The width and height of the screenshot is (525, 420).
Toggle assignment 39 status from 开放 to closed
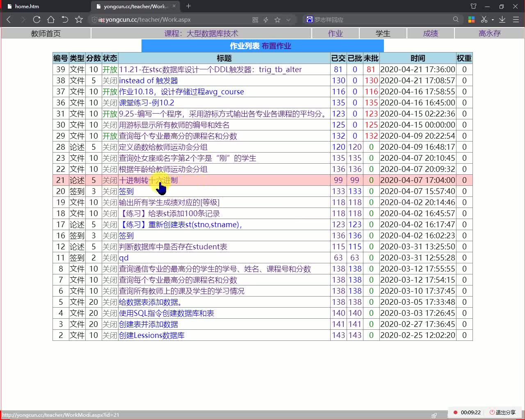point(109,69)
